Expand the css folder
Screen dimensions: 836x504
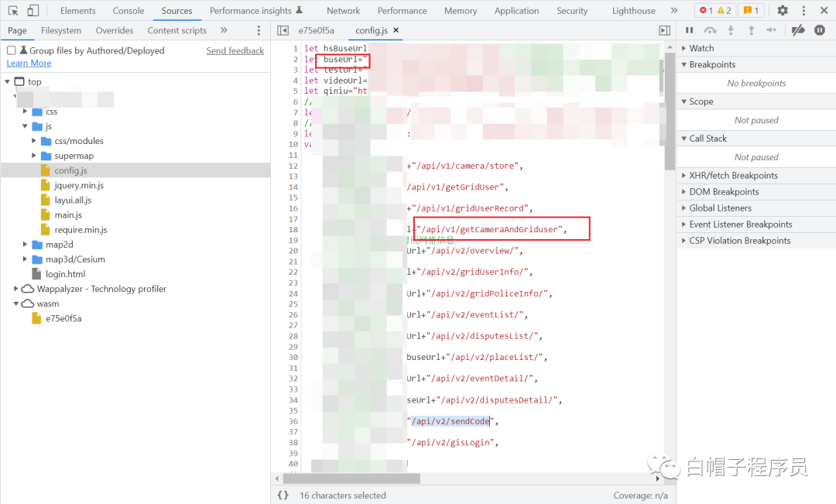click(25, 111)
